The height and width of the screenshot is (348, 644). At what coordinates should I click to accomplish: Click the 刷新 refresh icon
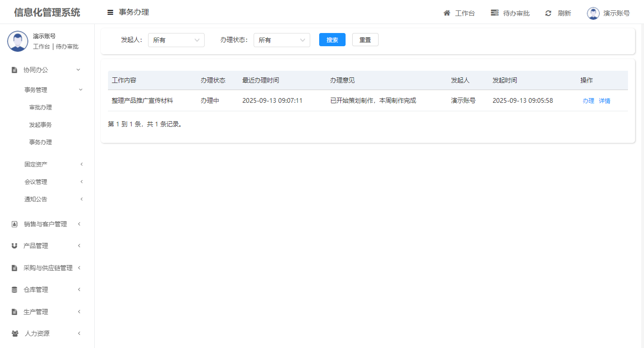click(x=548, y=13)
